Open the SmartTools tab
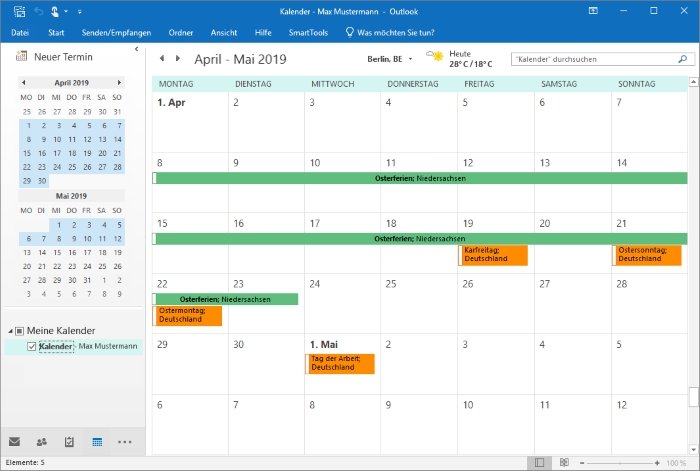Image resolution: width=700 pixels, height=471 pixels. 308,33
